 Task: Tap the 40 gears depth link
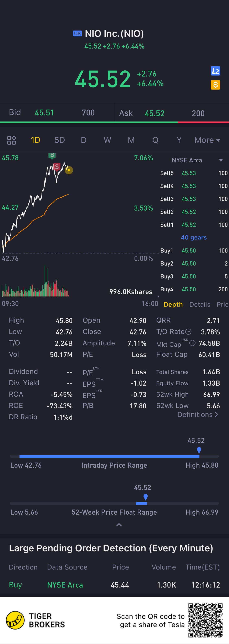coord(194,237)
